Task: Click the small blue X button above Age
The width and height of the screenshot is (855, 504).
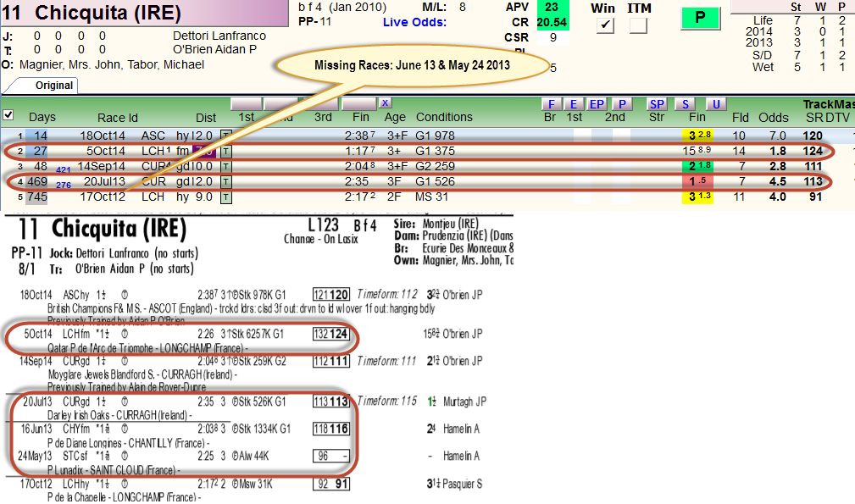Action: click(x=385, y=103)
